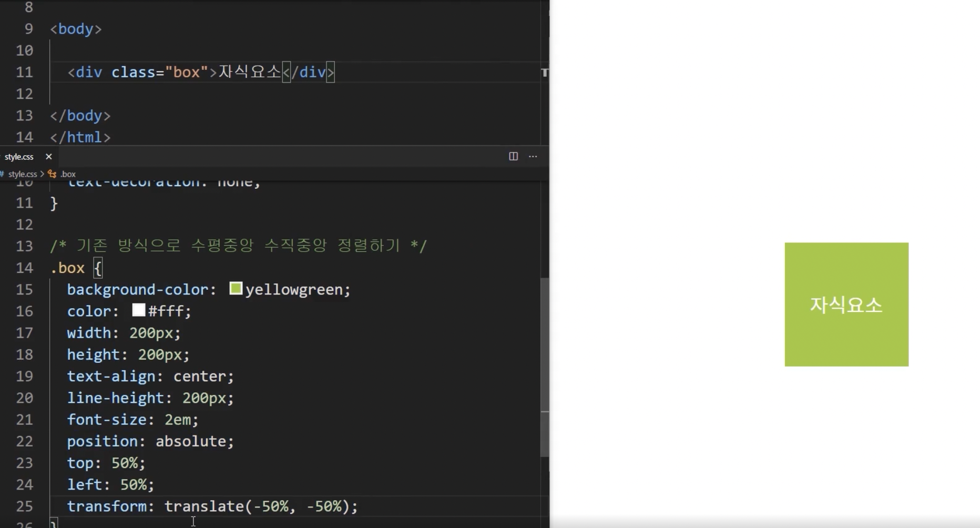
Task: Split the CSS editor to the right
Action: tap(514, 156)
